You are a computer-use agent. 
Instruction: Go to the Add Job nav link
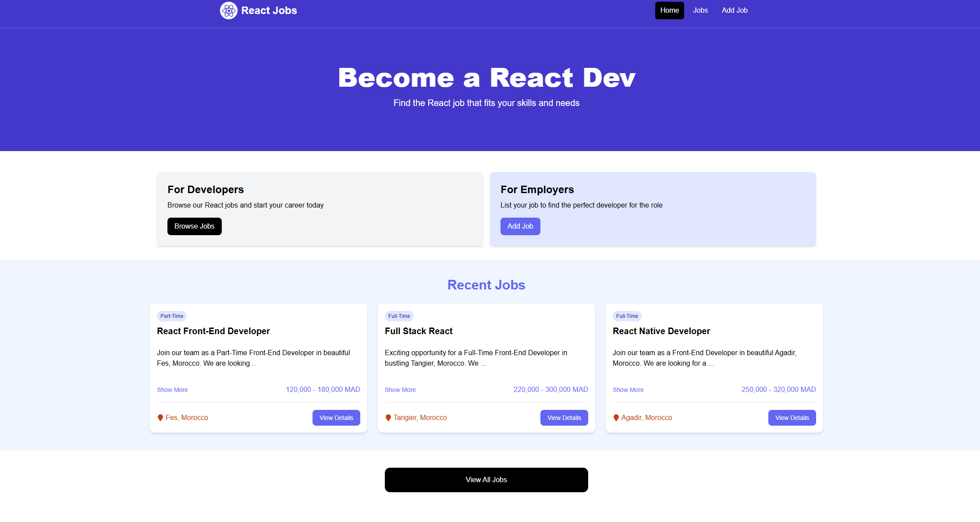tap(735, 11)
